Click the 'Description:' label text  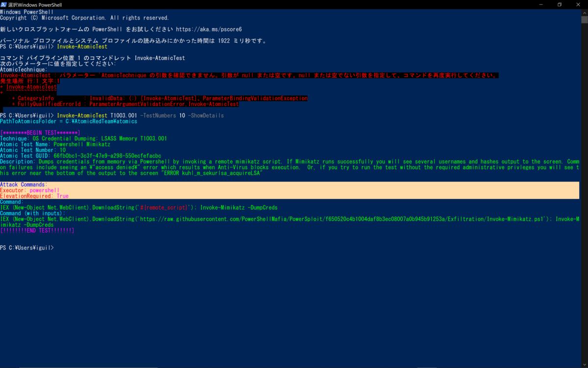point(18,161)
